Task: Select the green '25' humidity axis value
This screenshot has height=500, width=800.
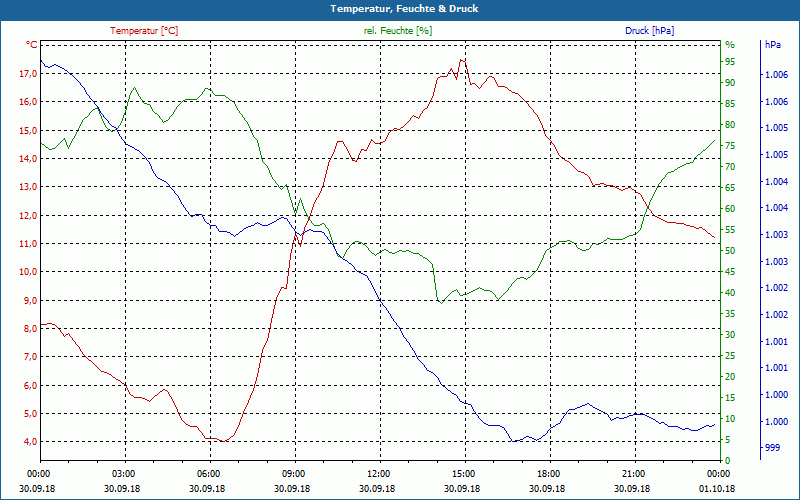Action: pyautogui.click(x=730, y=355)
